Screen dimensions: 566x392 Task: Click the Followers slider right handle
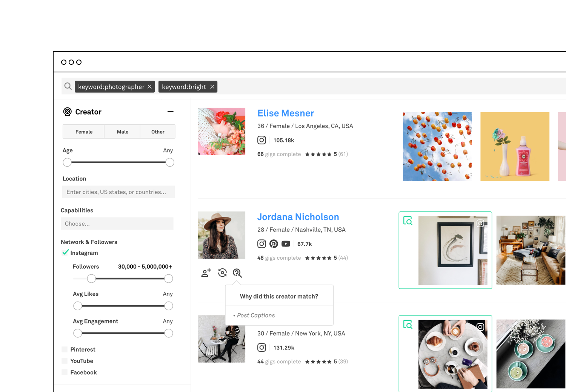(x=169, y=279)
